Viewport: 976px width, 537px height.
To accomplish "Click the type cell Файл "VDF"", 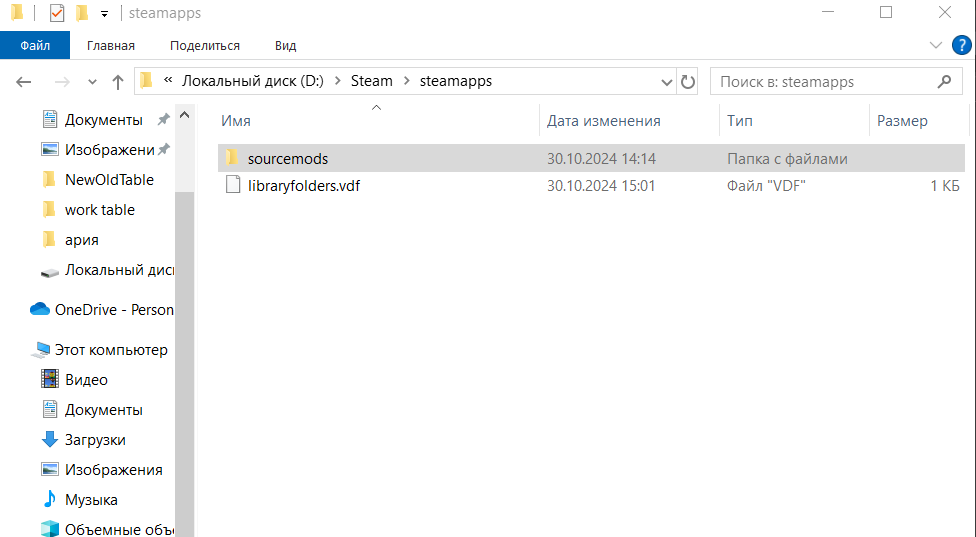I will click(x=766, y=185).
